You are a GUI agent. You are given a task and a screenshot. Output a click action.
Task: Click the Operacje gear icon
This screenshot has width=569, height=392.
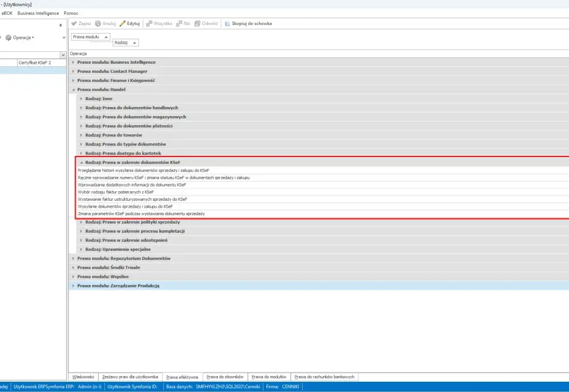click(x=9, y=38)
